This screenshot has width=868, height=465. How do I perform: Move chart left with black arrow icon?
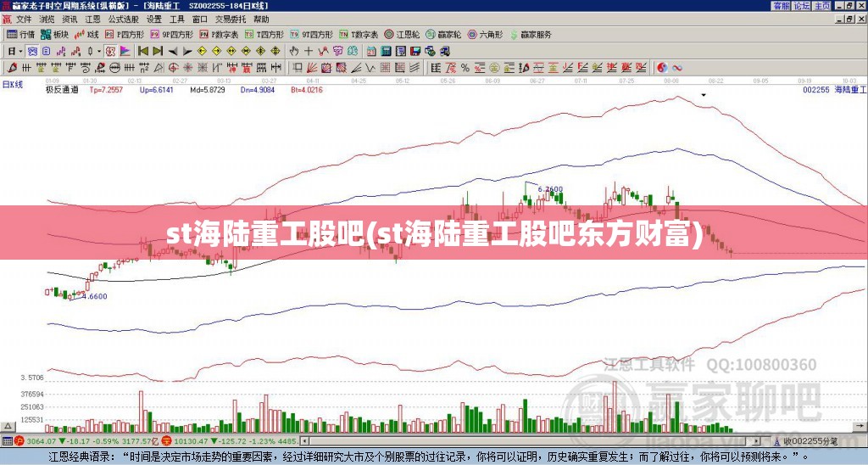click(173, 52)
